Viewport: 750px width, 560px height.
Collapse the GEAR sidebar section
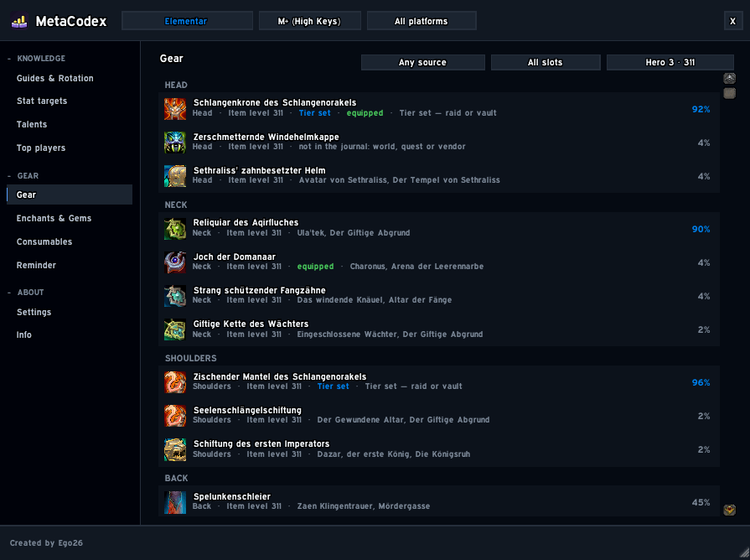tap(23, 176)
